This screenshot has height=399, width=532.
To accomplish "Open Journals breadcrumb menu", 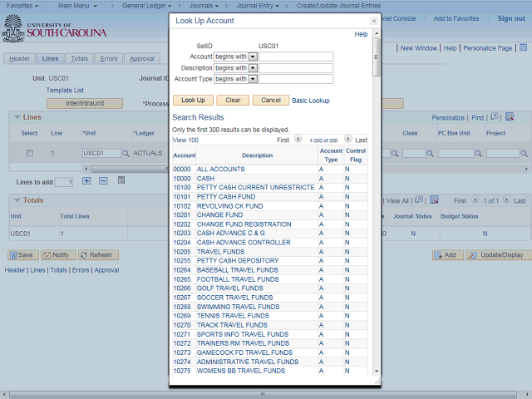I will 204,6.
